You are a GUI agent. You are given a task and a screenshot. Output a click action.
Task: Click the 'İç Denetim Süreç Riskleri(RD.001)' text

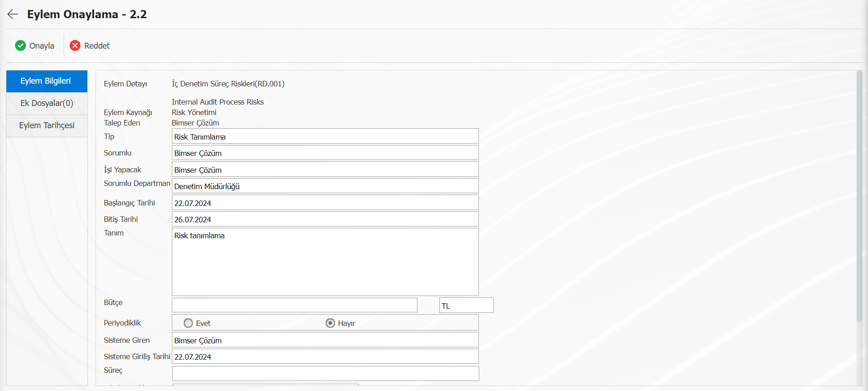[228, 84]
